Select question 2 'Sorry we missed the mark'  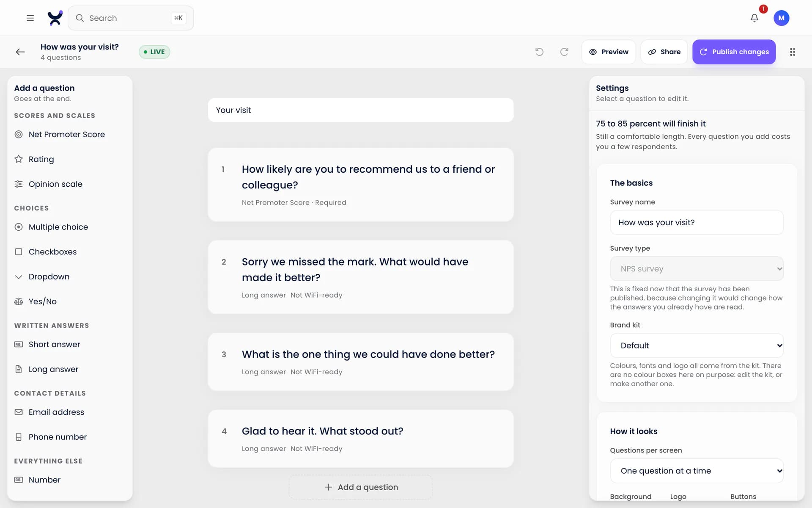pos(361,277)
